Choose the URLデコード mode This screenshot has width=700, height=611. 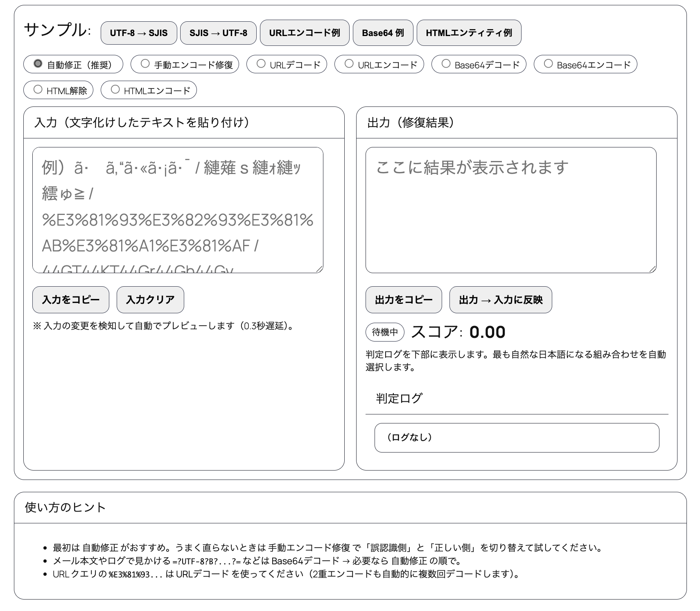point(261,64)
